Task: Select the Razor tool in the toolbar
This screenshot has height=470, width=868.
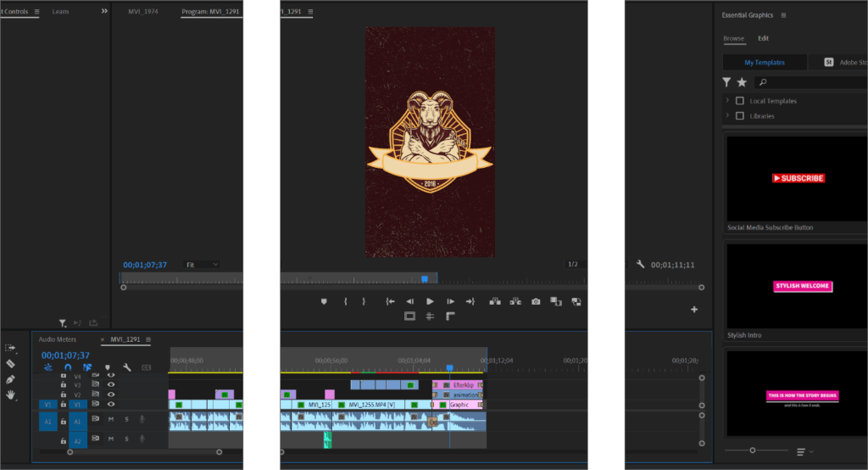Action: coord(11,363)
